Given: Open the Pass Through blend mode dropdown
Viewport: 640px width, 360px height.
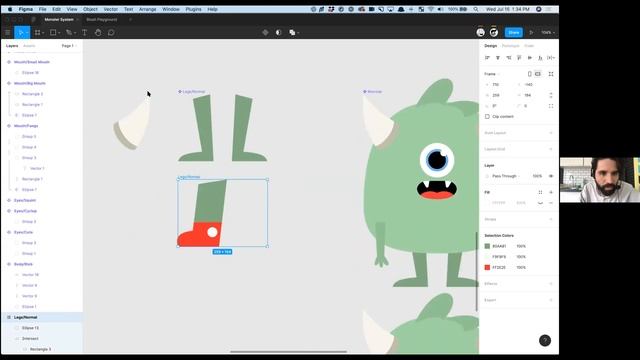Looking at the screenshot, I should [x=506, y=176].
